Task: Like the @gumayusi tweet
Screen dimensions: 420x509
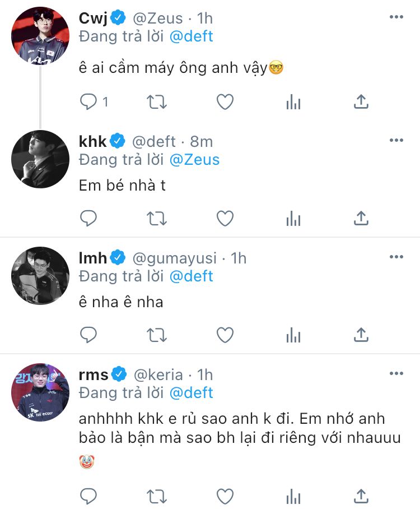Action: (225, 335)
